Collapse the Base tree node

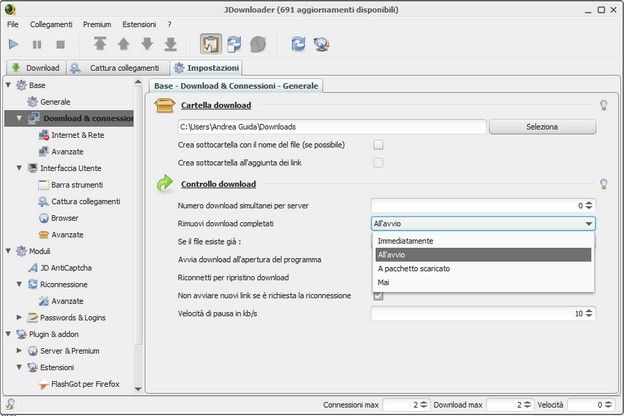click(x=8, y=85)
